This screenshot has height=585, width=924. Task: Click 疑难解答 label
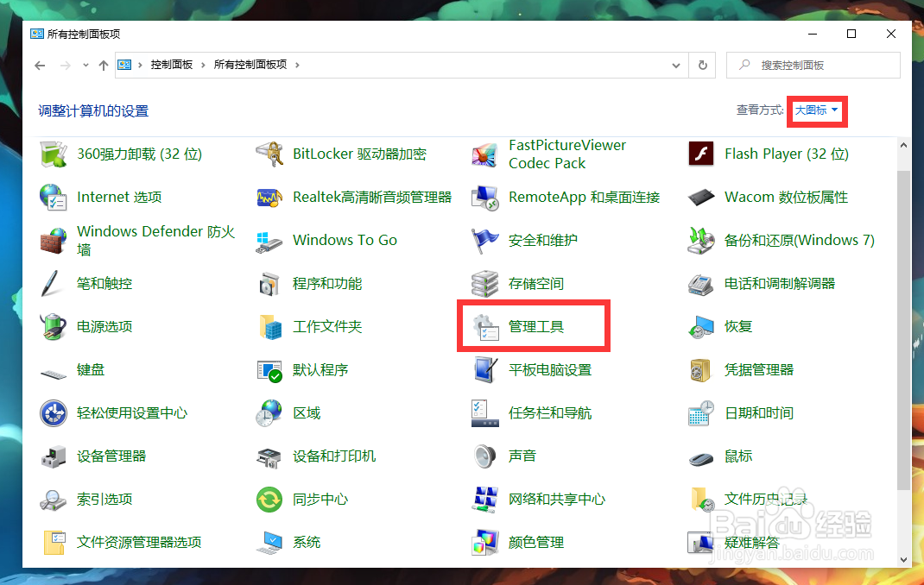pyautogui.click(x=752, y=542)
